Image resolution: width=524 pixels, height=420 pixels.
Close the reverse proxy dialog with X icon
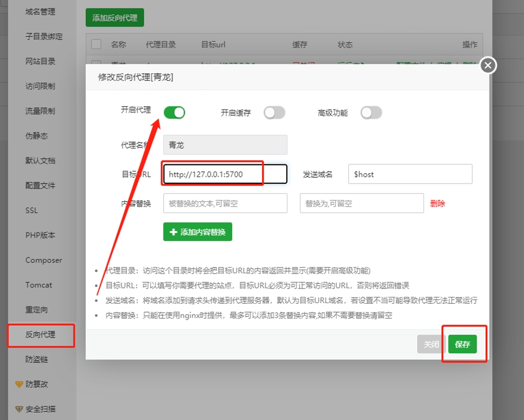click(x=488, y=65)
